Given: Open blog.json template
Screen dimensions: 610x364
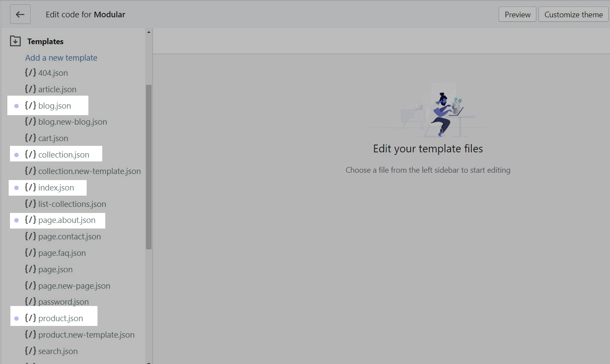Looking at the screenshot, I should click(x=54, y=106).
